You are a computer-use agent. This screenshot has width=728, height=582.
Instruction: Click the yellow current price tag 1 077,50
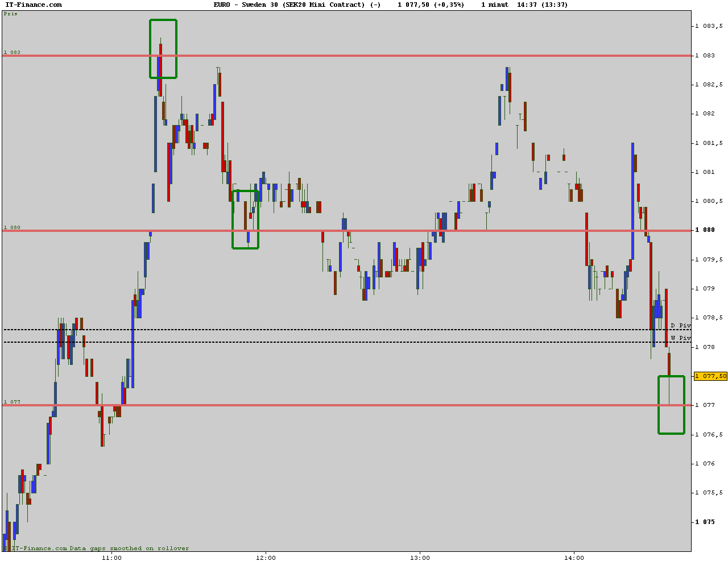click(x=710, y=376)
